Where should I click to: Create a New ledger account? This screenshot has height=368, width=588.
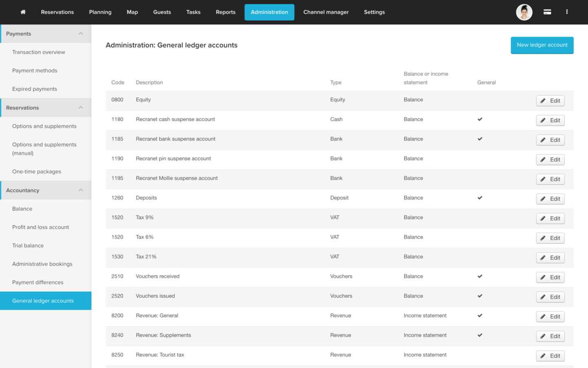(x=542, y=45)
